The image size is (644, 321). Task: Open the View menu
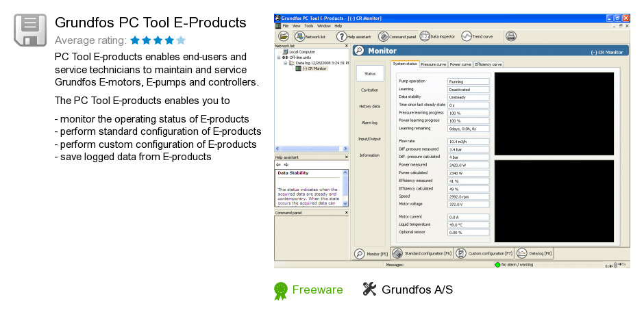pos(296,26)
